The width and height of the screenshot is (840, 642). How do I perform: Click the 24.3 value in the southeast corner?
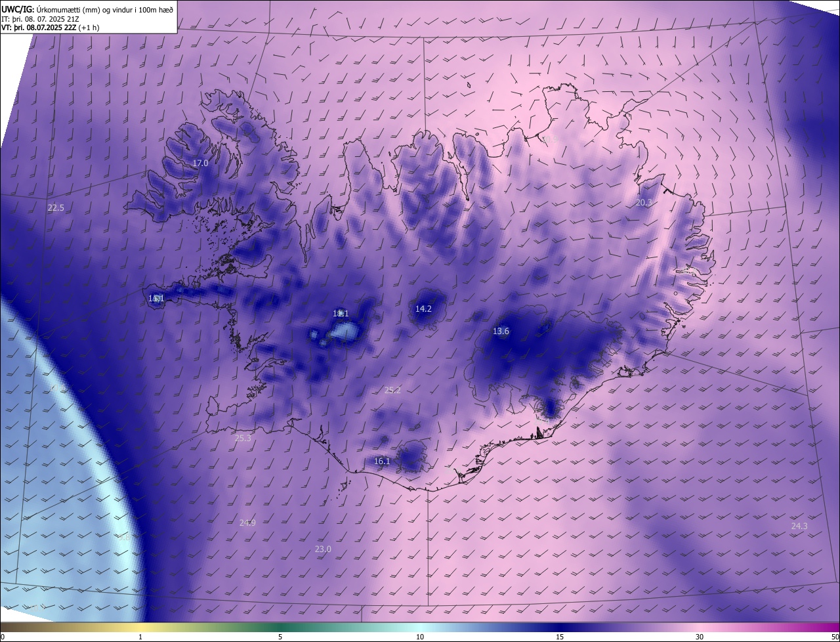tap(799, 526)
